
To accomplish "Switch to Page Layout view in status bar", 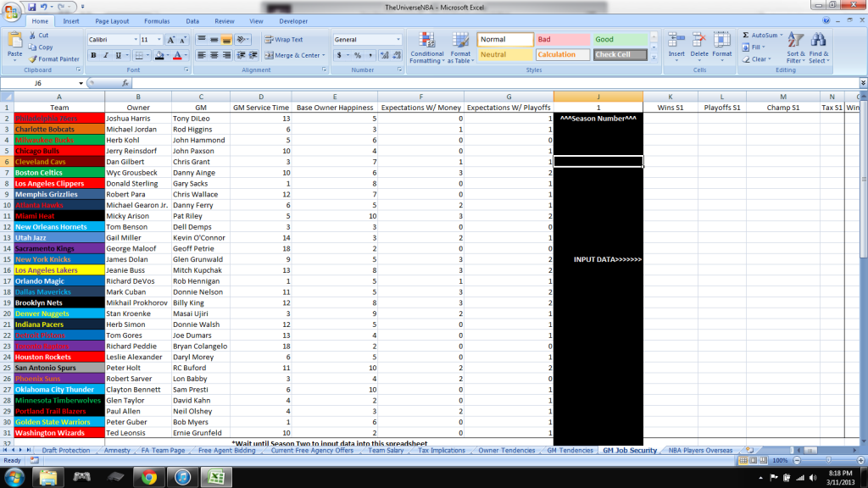I will coord(754,460).
